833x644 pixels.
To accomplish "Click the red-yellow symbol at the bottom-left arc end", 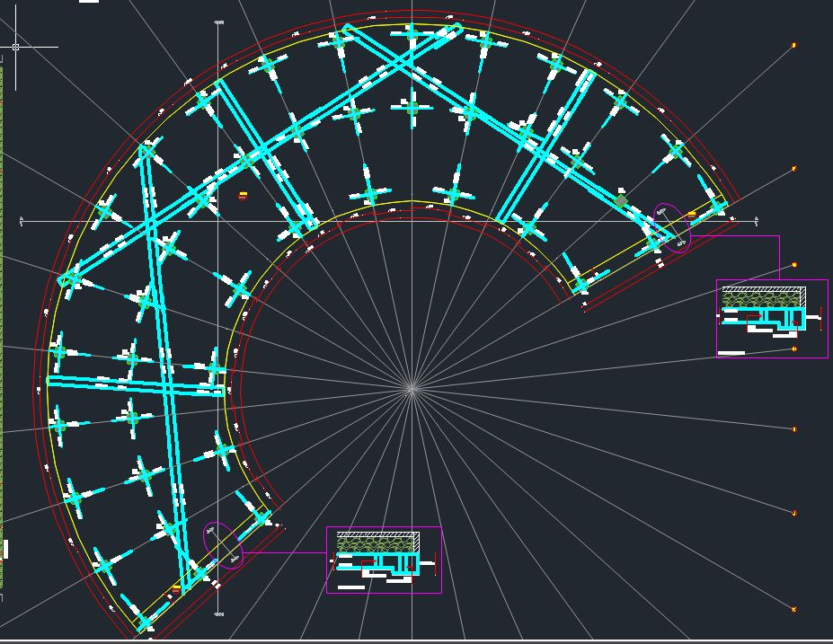I will tap(176, 589).
